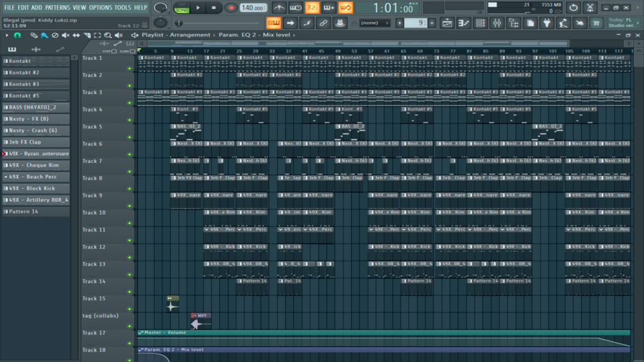The image size is (644, 362).
Task: Add a pattern with the plus button
Action: 432,23
